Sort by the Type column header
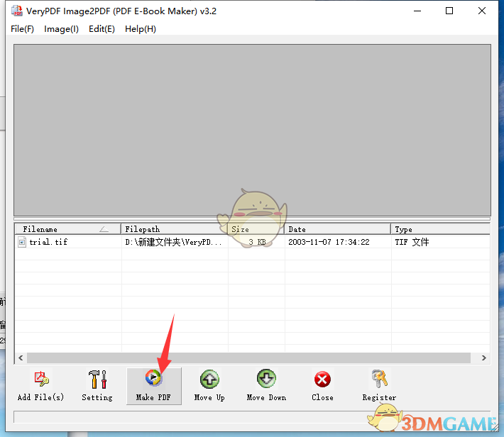Screen dimensions: 504x437 [x=440, y=229]
